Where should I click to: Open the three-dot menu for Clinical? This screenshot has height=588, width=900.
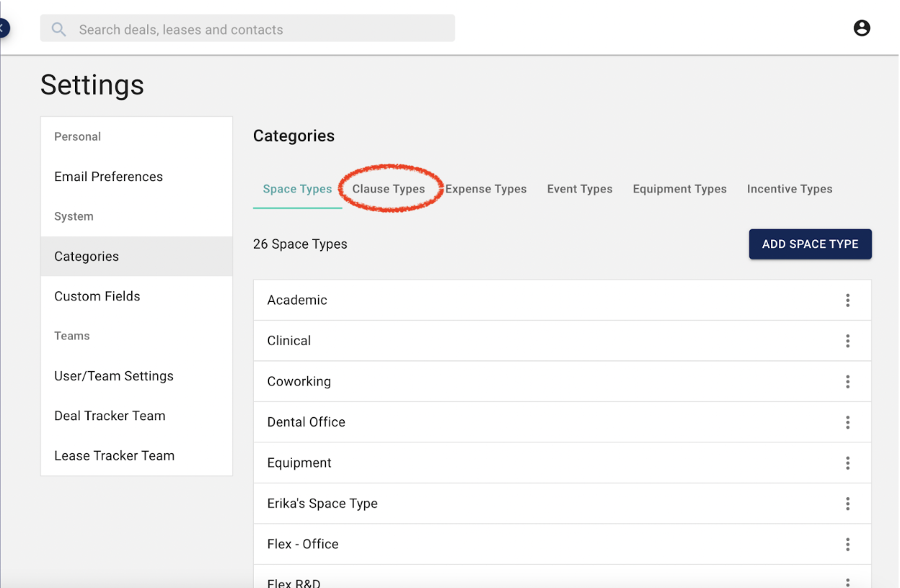click(x=847, y=341)
